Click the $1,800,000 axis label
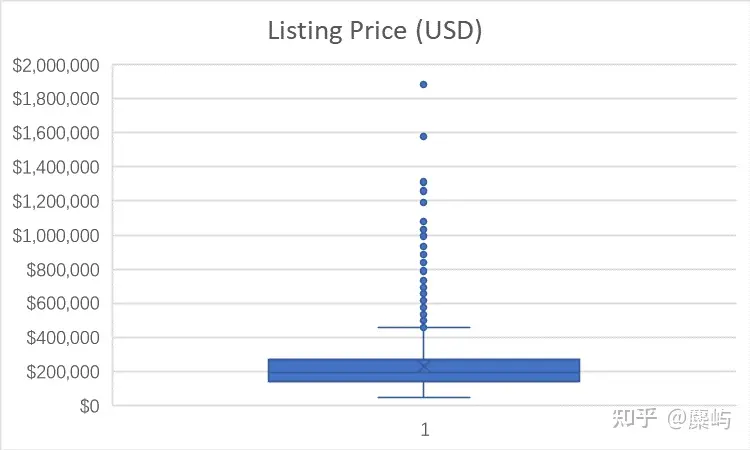750x450 pixels. pos(55,99)
